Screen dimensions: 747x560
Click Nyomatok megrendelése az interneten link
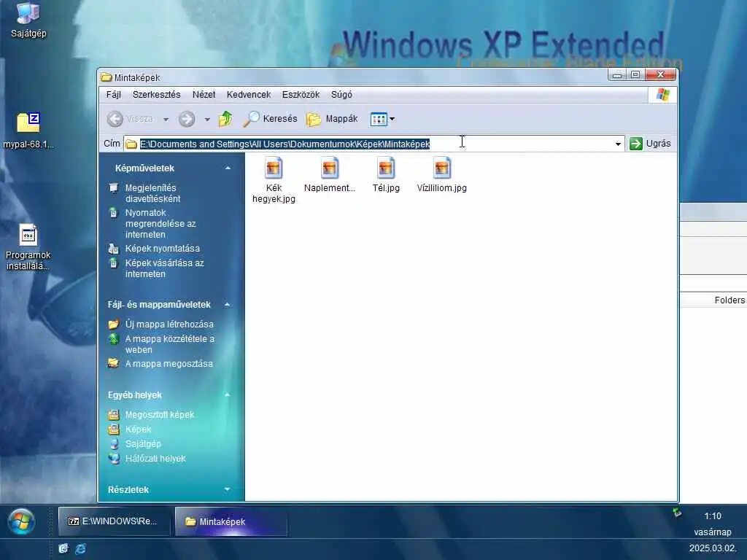(160, 223)
